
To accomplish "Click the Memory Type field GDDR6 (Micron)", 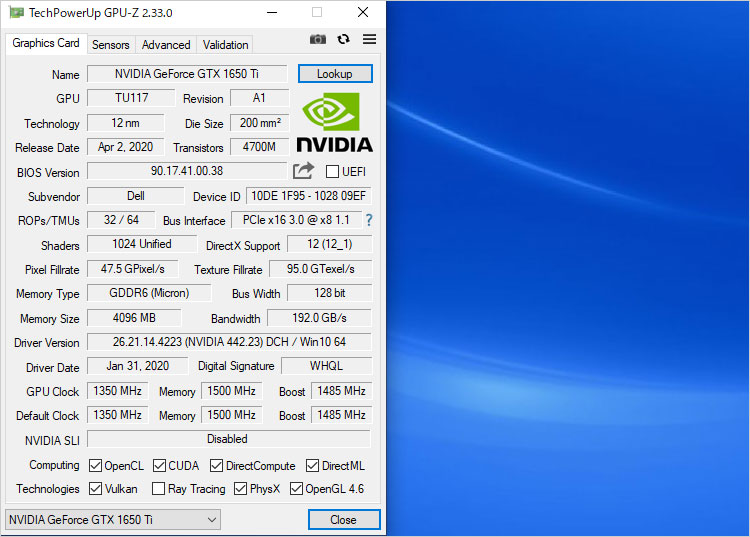I will click(x=149, y=293).
